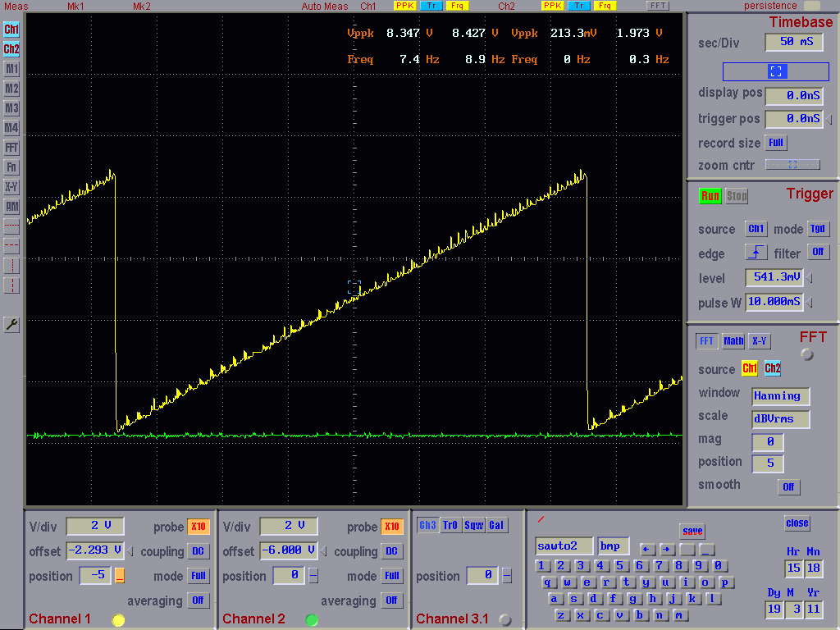Image resolution: width=840 pixels, height=630 pixels.
Task: Select the M4 memory button
Action: click(11, 128)
